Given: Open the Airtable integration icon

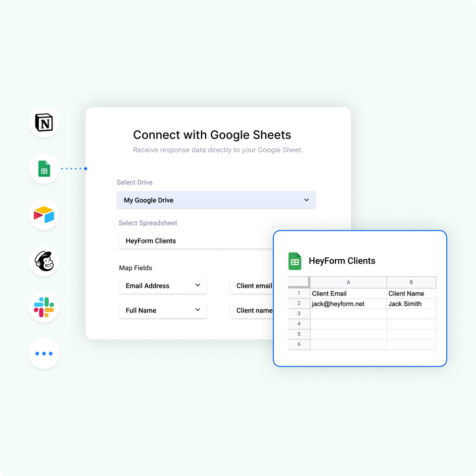Looking at the screenshot, I should [44, 215].
